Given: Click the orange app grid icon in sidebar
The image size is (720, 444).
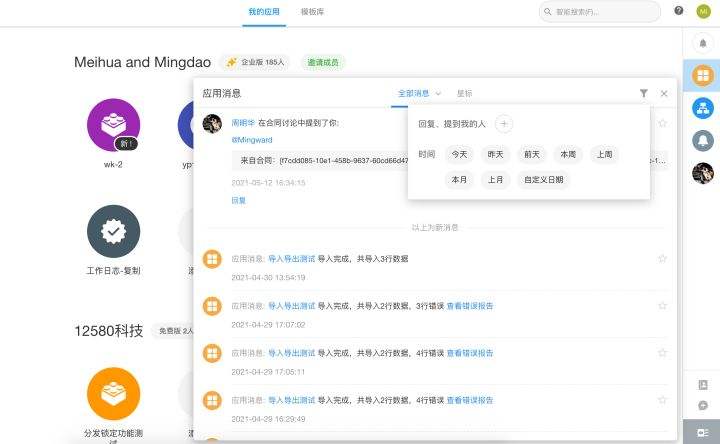Looking at the screenshot, I should point(703,75).
